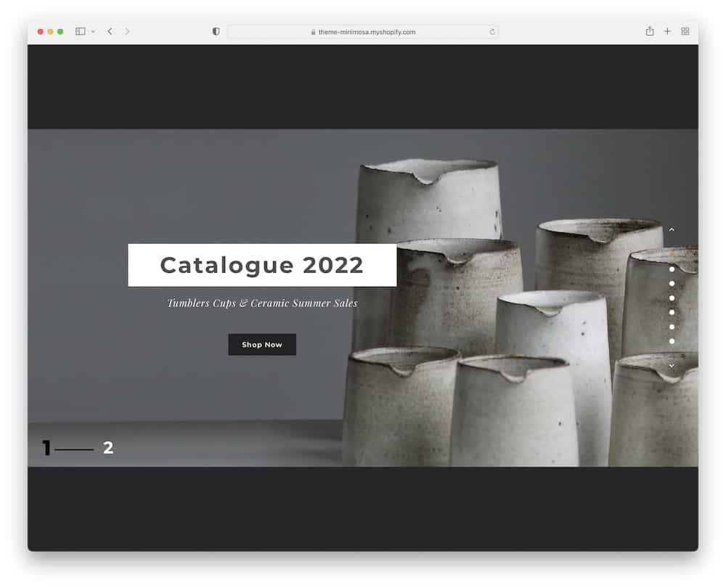This screenshot has height=588, width=726.
Task: Select the first white section dot
Action: click(672, 269)
